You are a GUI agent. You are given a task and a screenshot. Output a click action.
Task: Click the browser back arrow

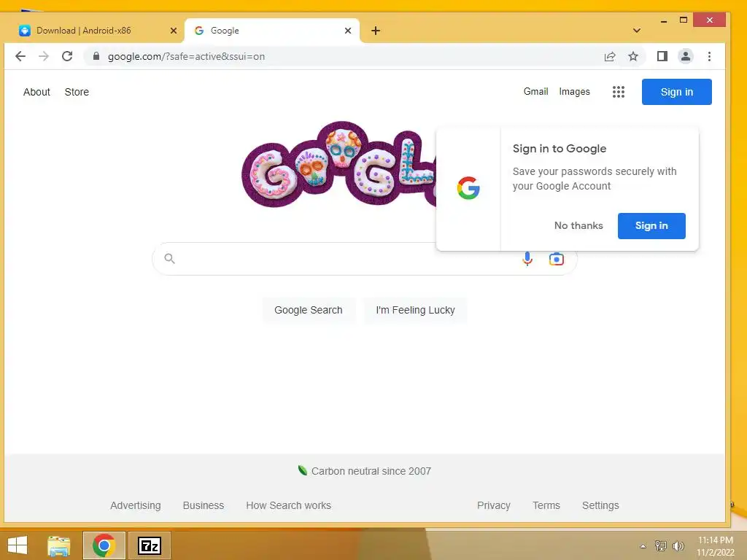pos(20,56)
